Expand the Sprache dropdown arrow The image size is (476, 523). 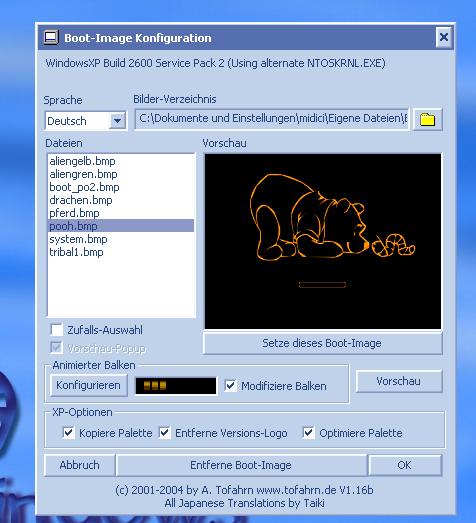point(117,120)
